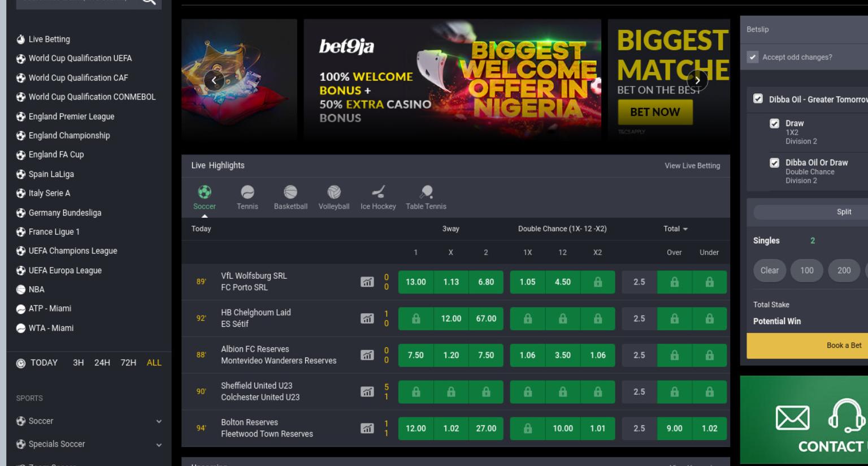The image size is (868, 466).
Task: Toggle Accept odd changes checkbox
Action: [x=753, y=57]
